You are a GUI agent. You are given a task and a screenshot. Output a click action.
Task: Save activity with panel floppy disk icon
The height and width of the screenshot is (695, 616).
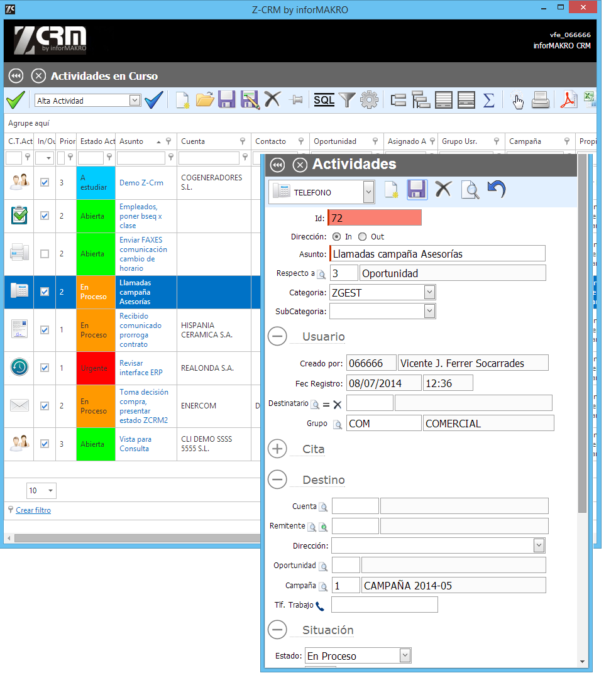[x=417, y=190]
